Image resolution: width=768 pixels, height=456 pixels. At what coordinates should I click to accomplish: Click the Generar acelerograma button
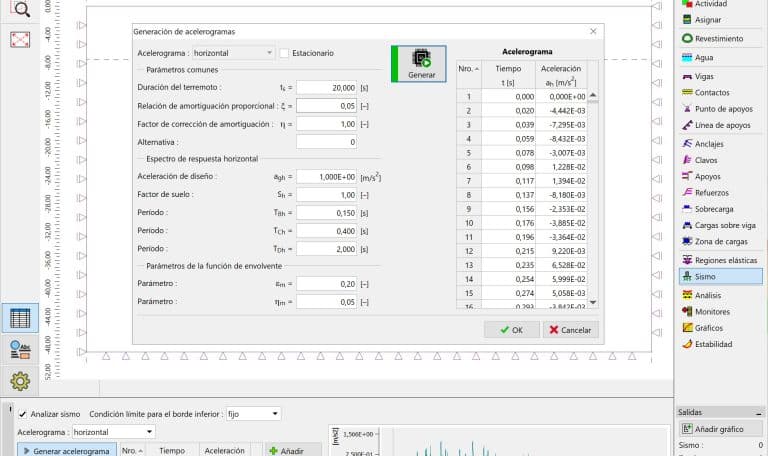pos(67,451)
